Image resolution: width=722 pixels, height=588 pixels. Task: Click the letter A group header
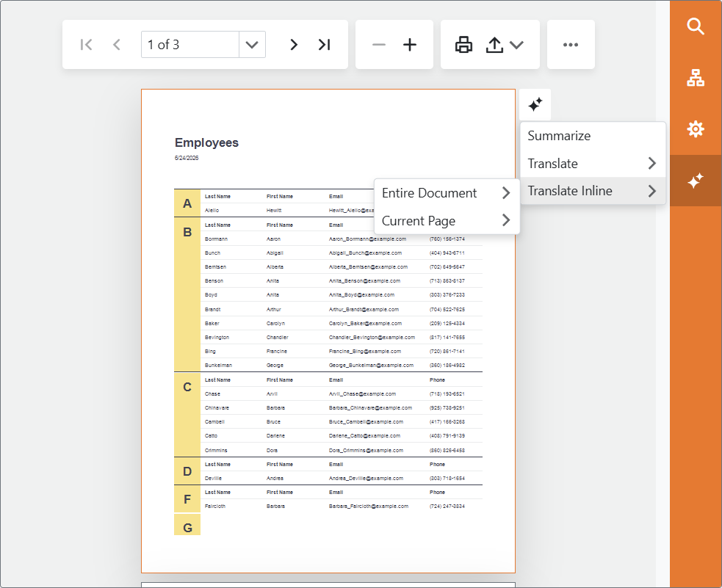[x=187, y=203]
